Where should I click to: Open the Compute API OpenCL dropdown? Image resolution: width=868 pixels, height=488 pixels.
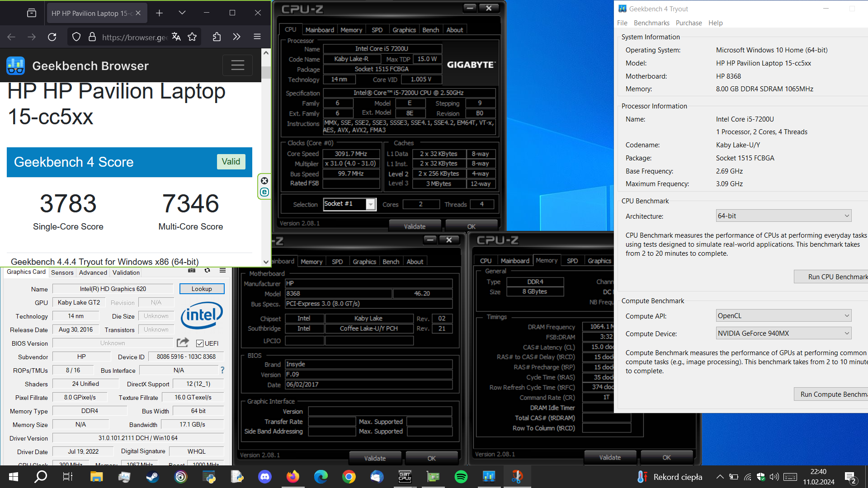[x=783, y=316]
